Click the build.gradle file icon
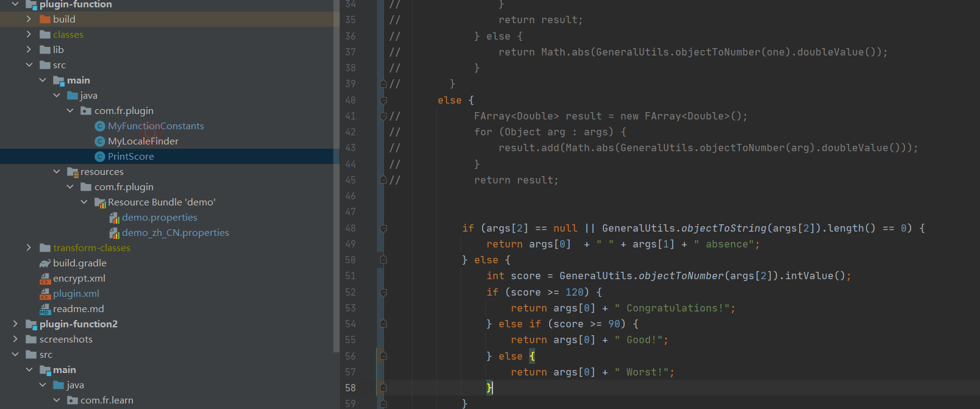 (45, 263)
